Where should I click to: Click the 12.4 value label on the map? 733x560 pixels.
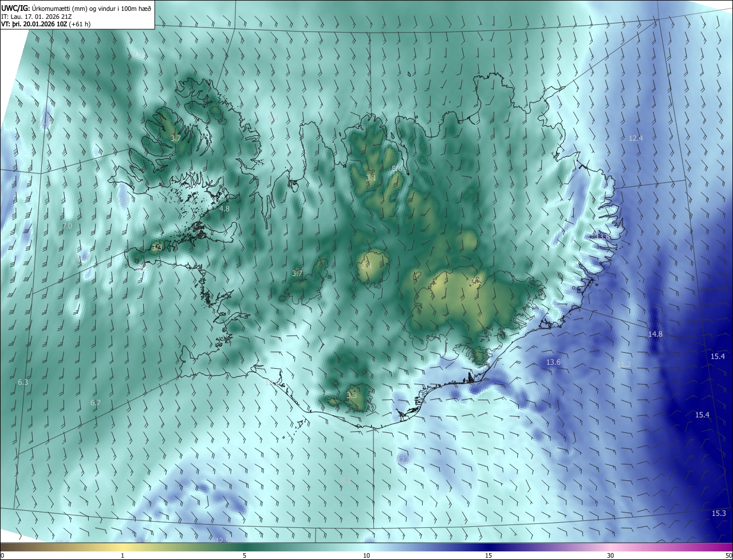[x=636, y=138]
